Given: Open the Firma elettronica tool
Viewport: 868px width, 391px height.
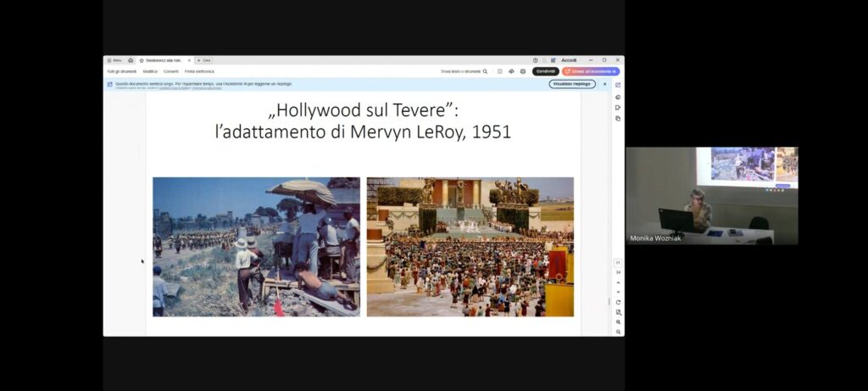Looking at the screenshot, I should click(199, 71).
